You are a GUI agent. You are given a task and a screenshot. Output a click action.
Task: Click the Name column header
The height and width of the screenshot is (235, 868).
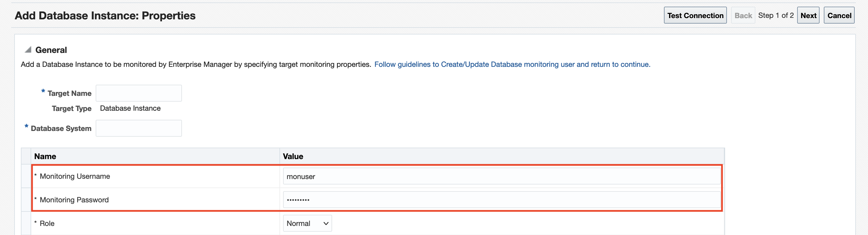[45, 156]
